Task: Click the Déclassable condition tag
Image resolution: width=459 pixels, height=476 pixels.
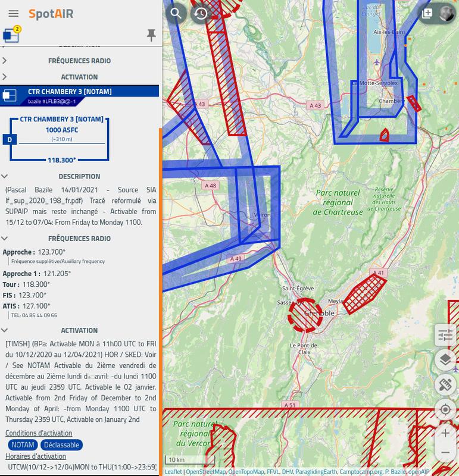Action: click(x=62, y=445)
